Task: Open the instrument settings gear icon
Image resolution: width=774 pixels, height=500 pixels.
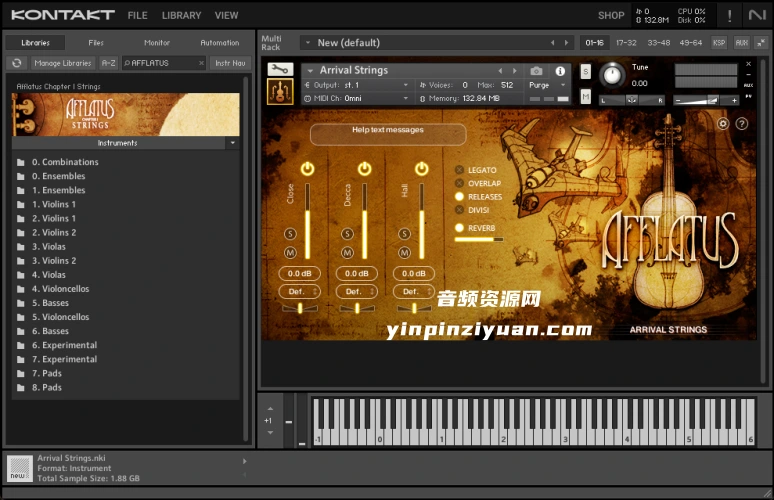Action: pyautogui.click(x=723, y=124)
